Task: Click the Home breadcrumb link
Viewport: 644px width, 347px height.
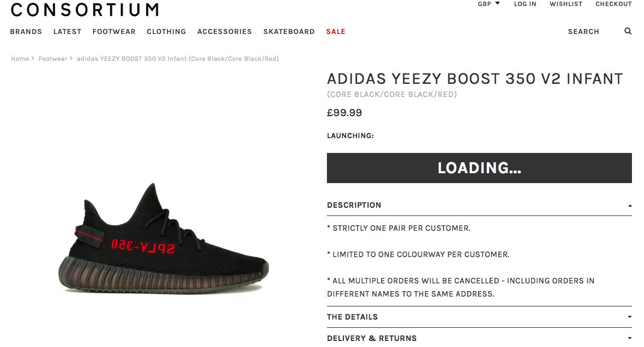Action: click(x=20, y=59)
